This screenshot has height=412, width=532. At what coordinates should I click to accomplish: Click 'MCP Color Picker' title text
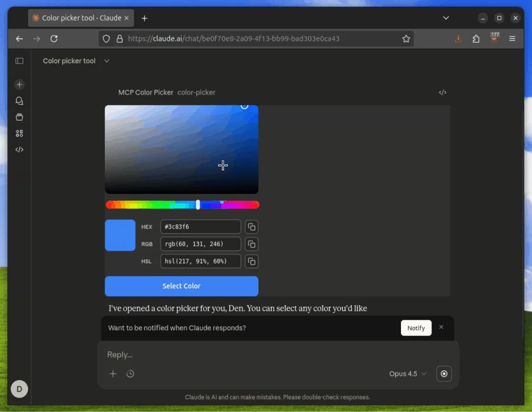tap(145, 92)
